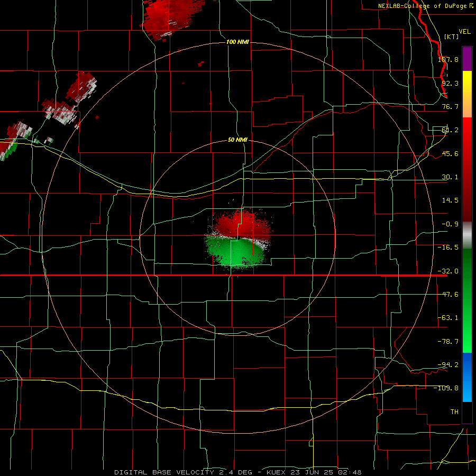Click the red outbound velocity area near radar
This screenshot has height=476, width=476.
[x=243, y=225]
